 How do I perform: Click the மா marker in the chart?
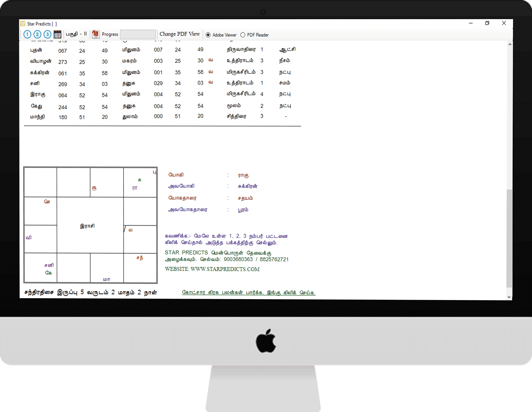click(106, 279)
